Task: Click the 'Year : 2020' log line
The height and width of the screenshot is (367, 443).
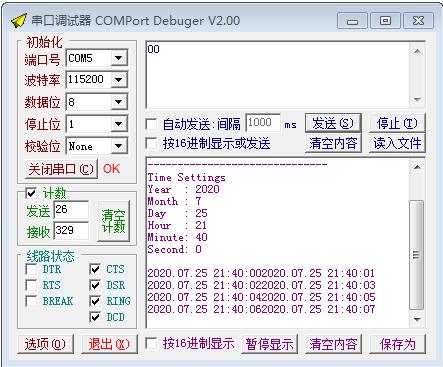Action: click(184, 189)
